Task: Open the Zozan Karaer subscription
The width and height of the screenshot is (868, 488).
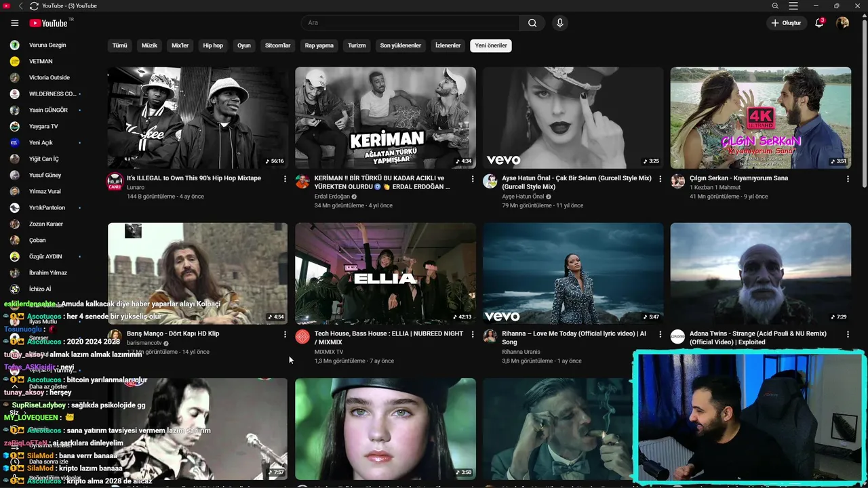Action: pyautogui.click(x=46, y=224)
